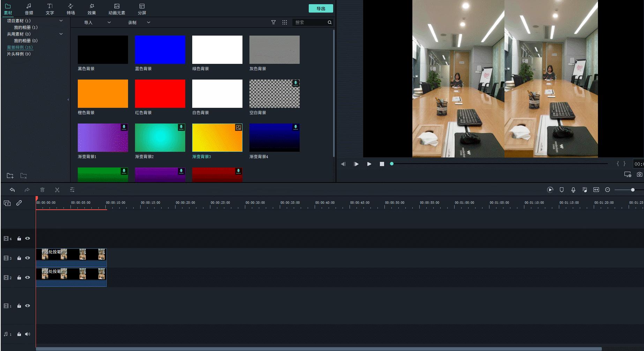The height and width of the screenshot is (351, 644).
Task: Toggle the auto-link chain icon
Action: 19,203
